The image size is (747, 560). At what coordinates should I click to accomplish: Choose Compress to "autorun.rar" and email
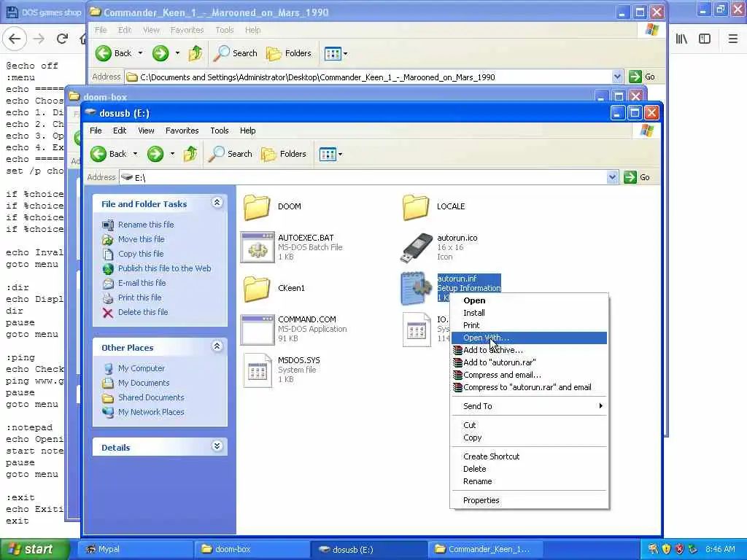pos(529,387)
